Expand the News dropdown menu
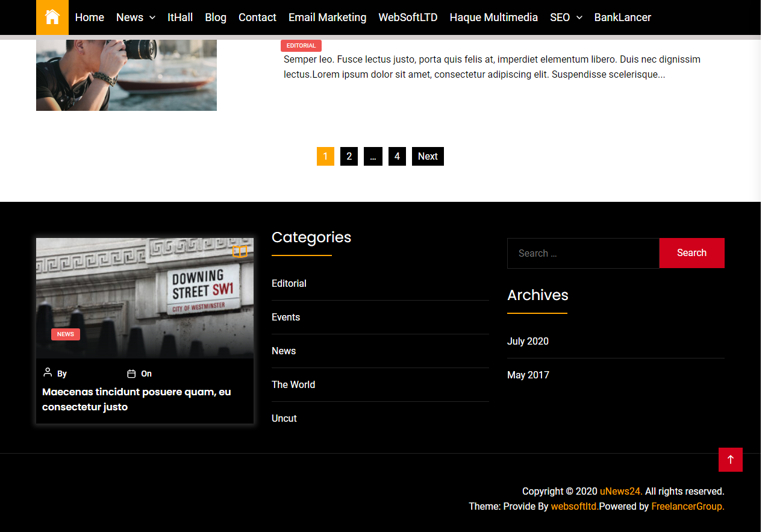771x532 pixels. [x=136, y=17]
